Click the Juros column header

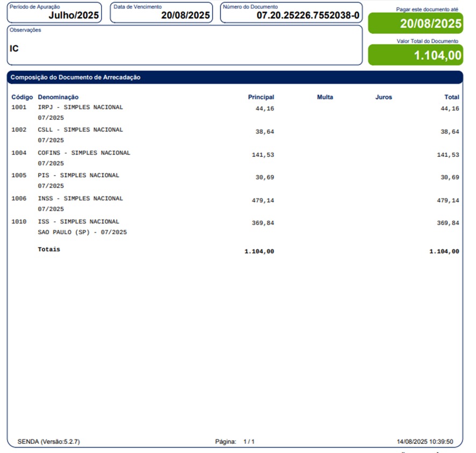(384, 97)
